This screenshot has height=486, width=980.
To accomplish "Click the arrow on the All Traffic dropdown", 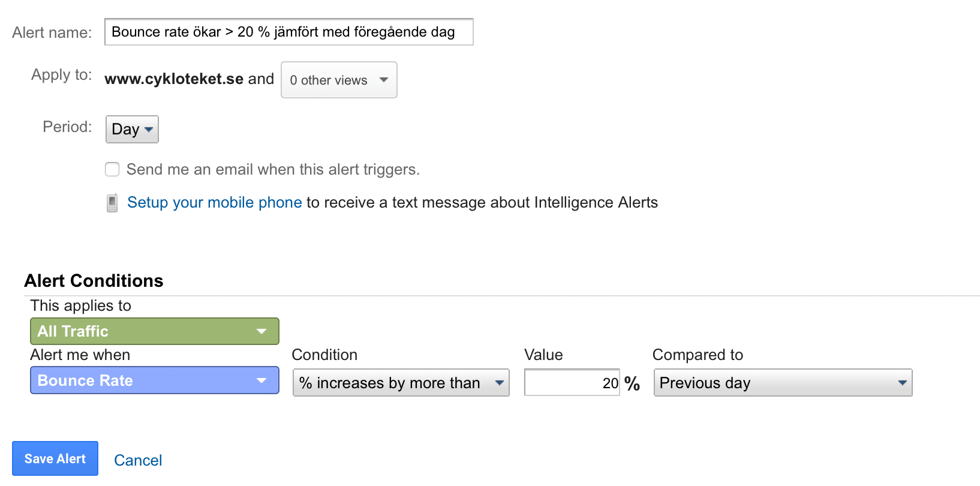I will (261, 331).
